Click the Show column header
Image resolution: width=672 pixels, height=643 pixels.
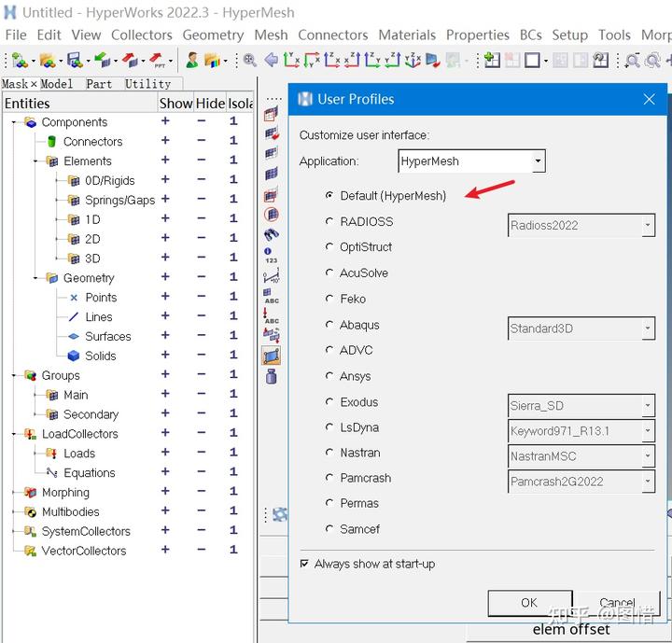(175, 104)
